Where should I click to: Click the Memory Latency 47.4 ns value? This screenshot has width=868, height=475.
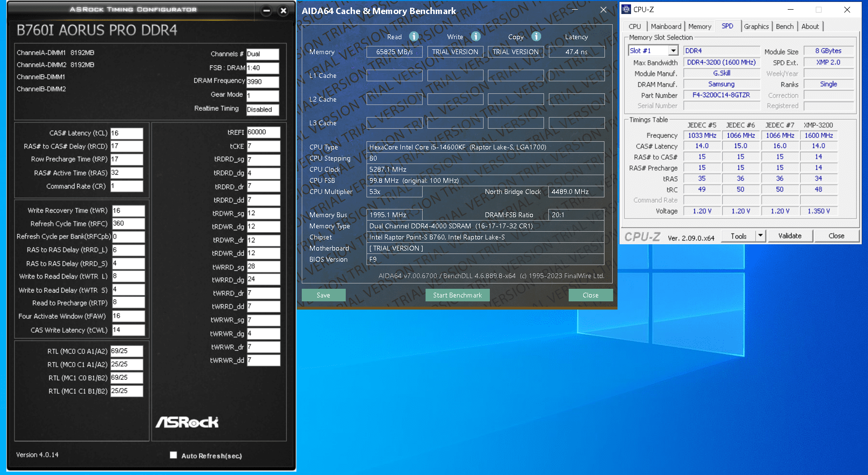point(576,52)
